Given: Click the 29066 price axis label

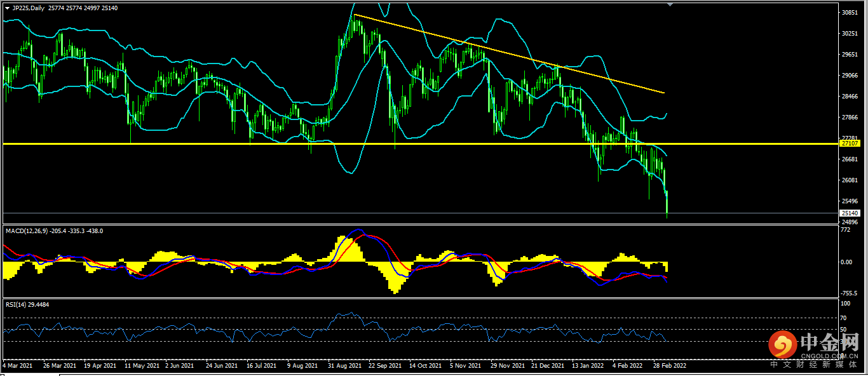Looking at the screenshot, I should [x=849, y=76].
